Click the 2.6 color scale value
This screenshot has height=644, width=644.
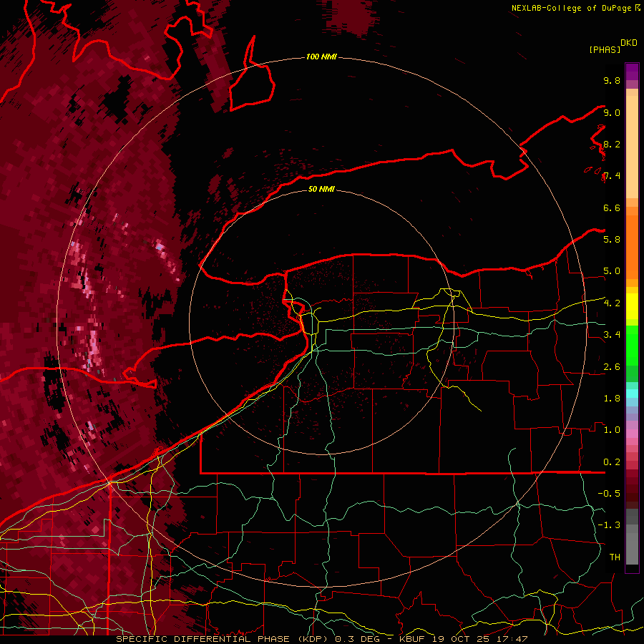coord(612,367)
